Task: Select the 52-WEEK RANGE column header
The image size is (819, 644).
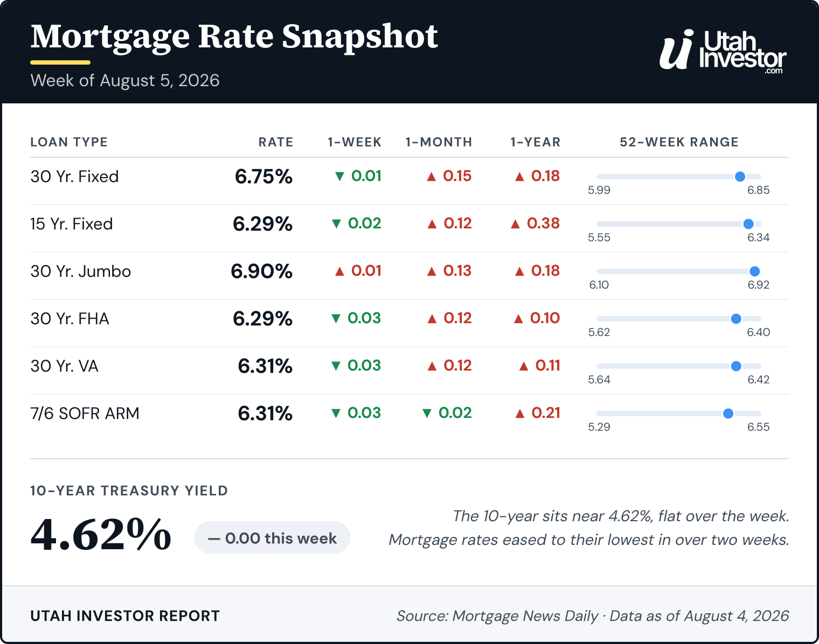Action: (x=679, y=142)
